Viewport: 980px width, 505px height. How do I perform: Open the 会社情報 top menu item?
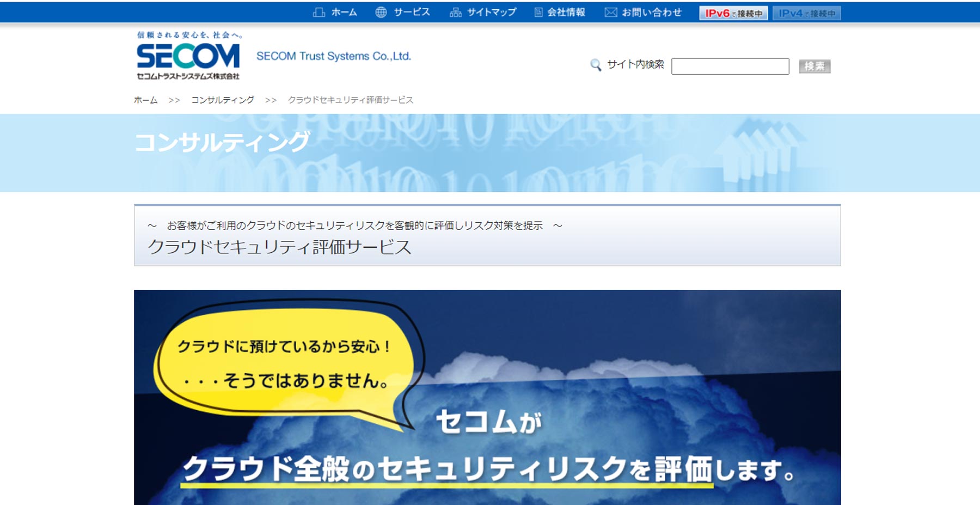click(566, 12)
